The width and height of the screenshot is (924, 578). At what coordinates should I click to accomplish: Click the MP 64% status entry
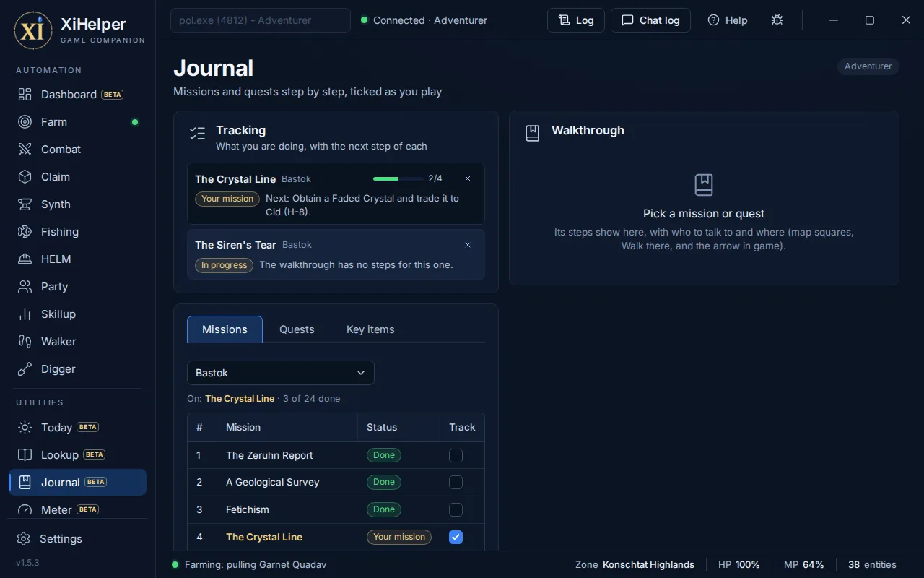point(804,565)
